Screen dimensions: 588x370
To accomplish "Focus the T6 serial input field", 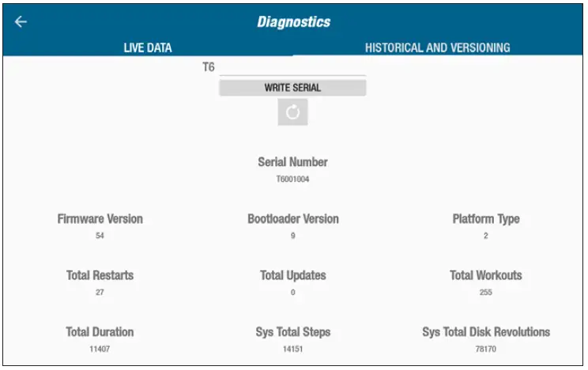I will [292, 68].
